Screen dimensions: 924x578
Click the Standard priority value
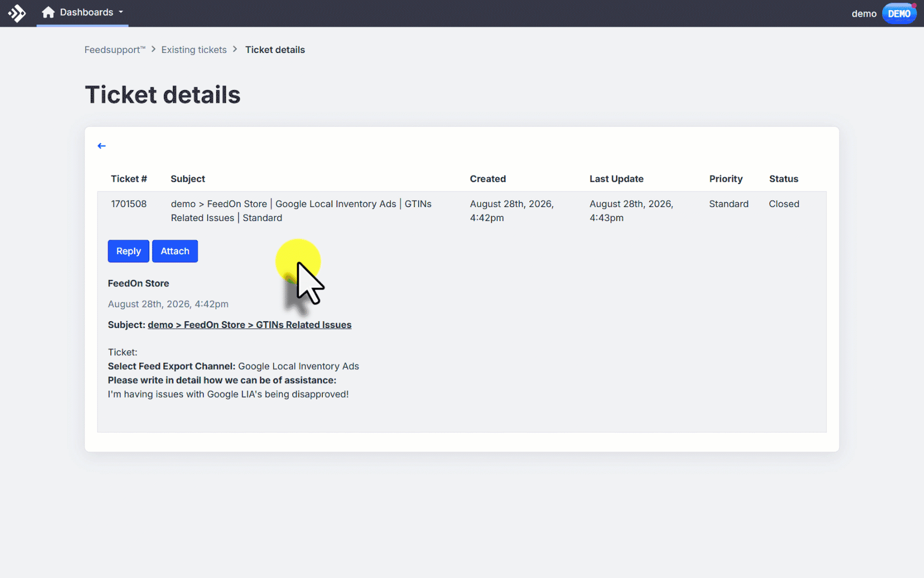pyautogui.click(x=729, y=204)
